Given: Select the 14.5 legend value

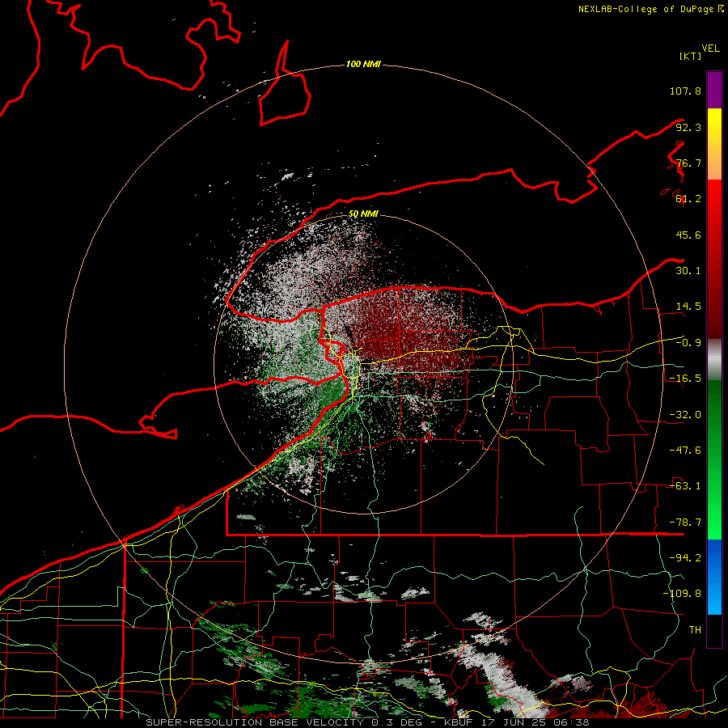Looking at the screenshot, I should click(x=688, y=307).
